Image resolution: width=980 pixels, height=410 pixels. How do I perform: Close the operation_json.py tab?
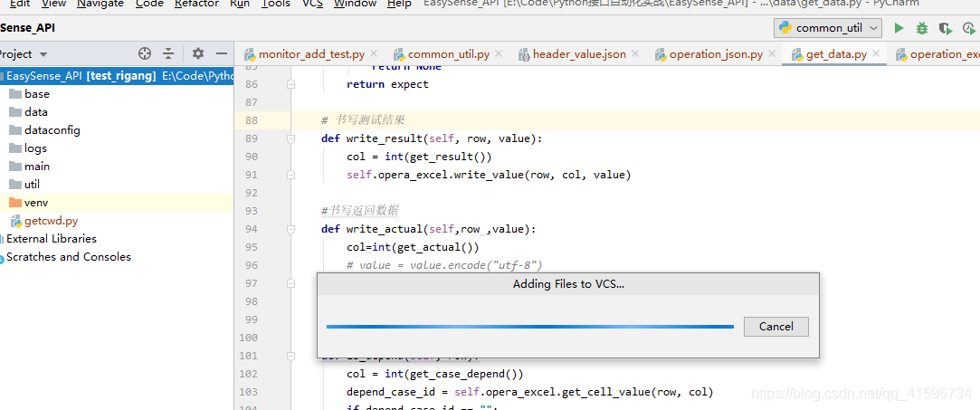click(x=773, y=53)
